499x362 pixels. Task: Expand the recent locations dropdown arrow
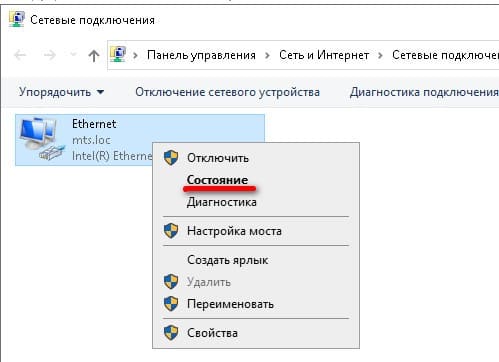pyautogui.click(x=73, y=55)
